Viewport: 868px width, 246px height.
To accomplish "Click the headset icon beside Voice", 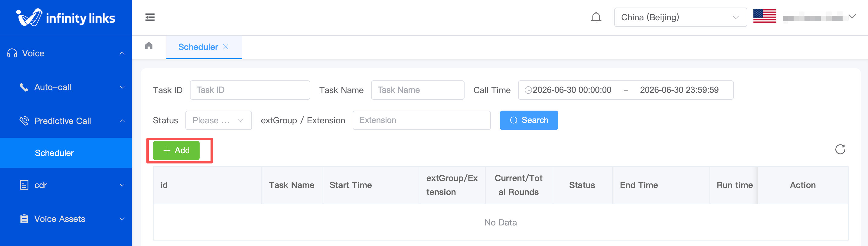I will tap(12, 53).
